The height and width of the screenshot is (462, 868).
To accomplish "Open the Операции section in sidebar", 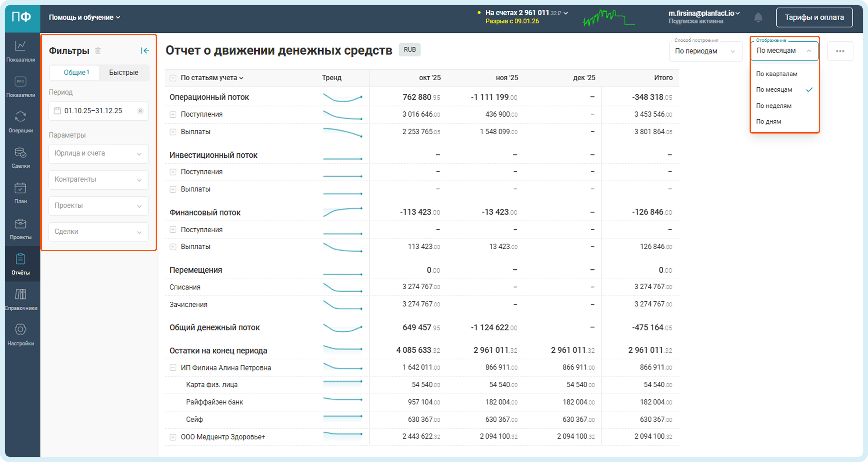I will (x=20, y=121).
